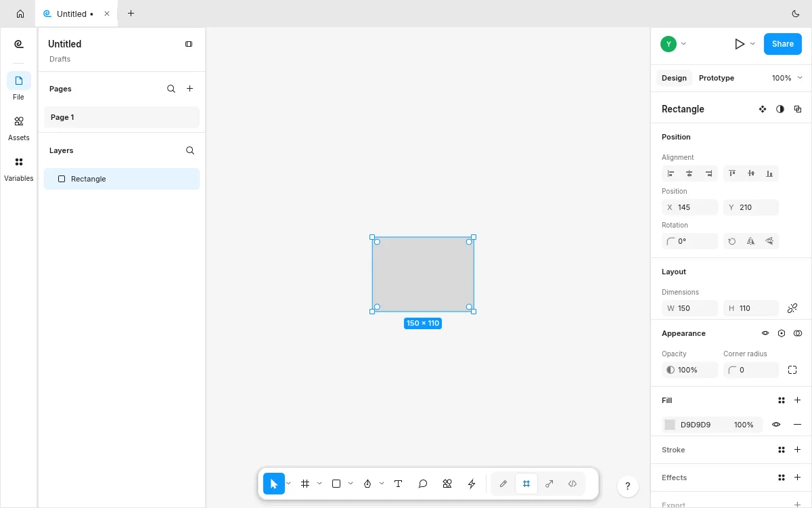Toggle dark mode moon icon

[x=796, y=14]
